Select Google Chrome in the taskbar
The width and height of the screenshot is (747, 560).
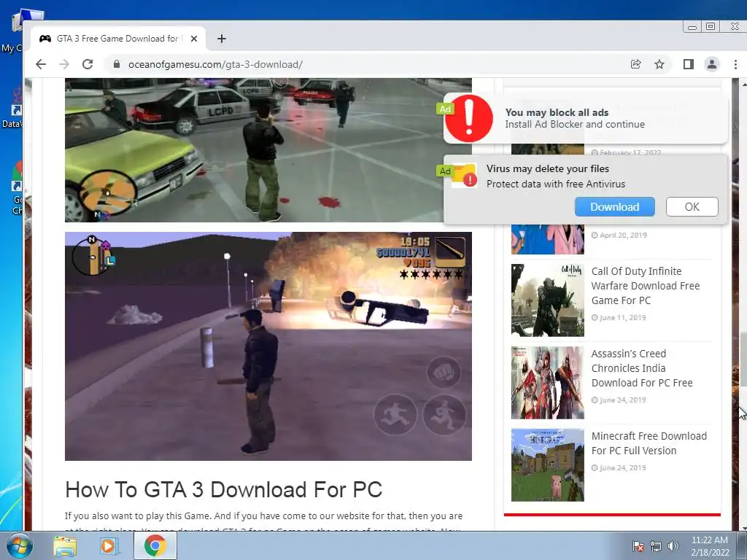155,545
